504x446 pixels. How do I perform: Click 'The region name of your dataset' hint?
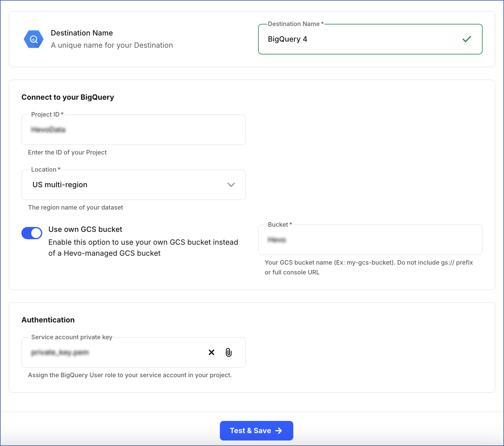(x=76, y=207)
